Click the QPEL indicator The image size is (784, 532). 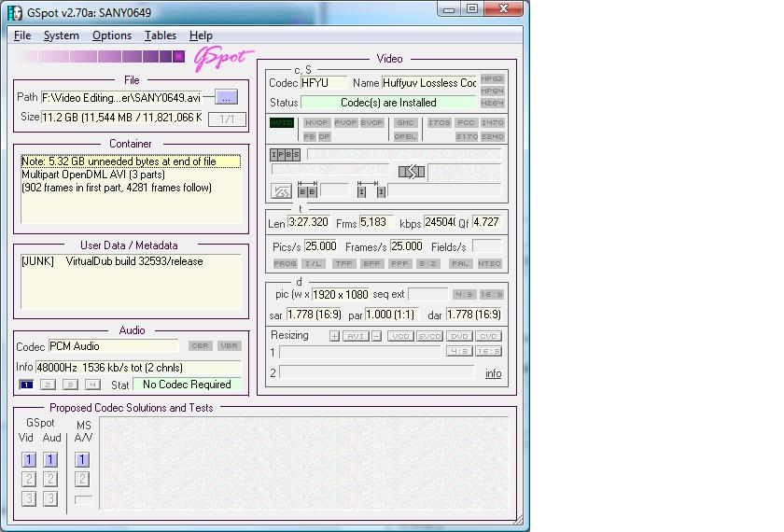405,136
